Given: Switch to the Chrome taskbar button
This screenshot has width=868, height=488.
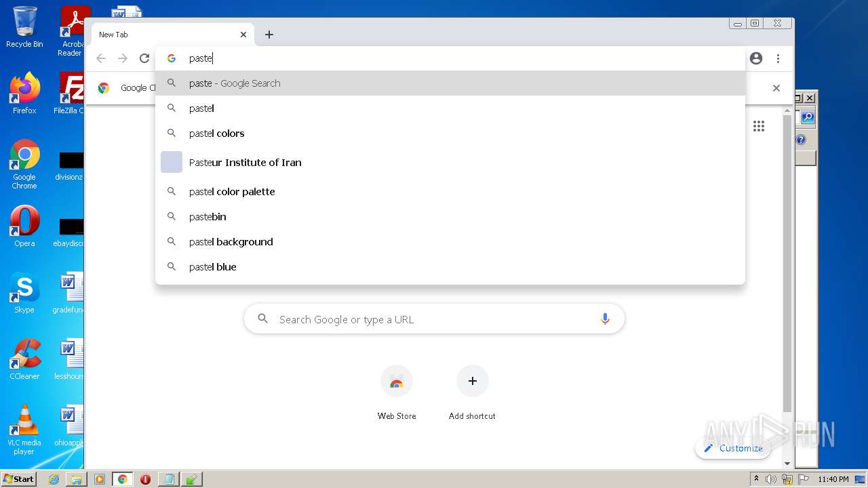Looking at the screenshot, I should coord(123,479).
